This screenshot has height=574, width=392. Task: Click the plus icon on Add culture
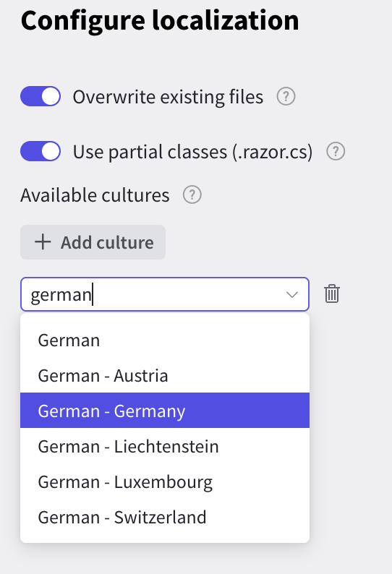43,242
